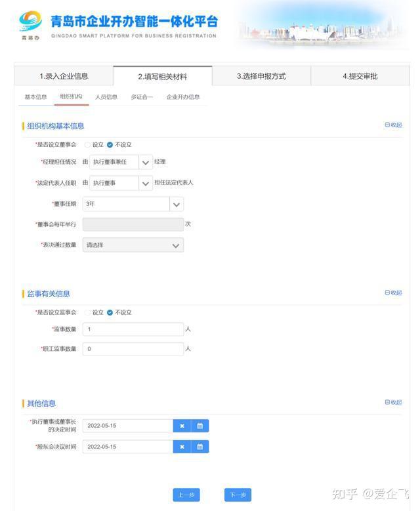
Task: Click the 股东会决议时间 date field
Action: click(128, 447)
